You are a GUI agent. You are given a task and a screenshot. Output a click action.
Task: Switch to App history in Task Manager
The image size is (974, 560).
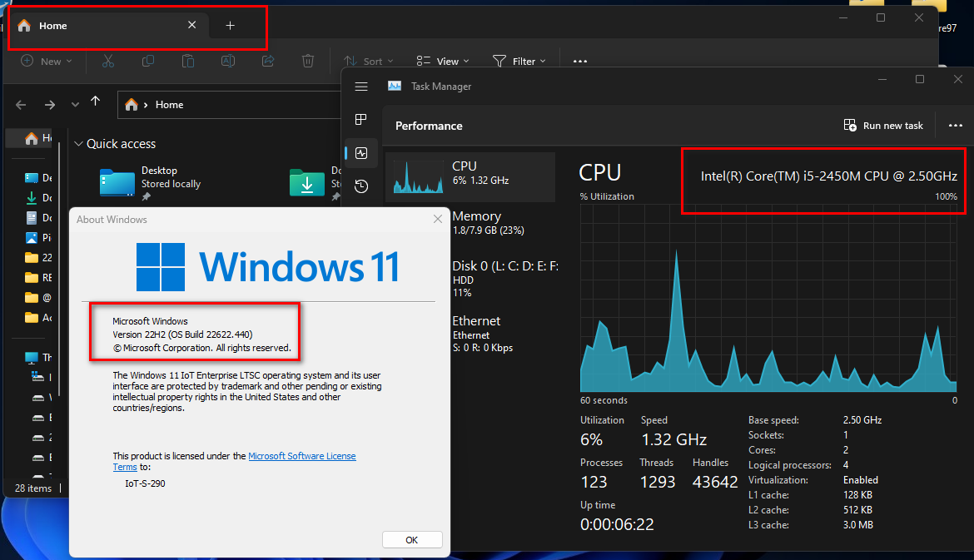361,186
